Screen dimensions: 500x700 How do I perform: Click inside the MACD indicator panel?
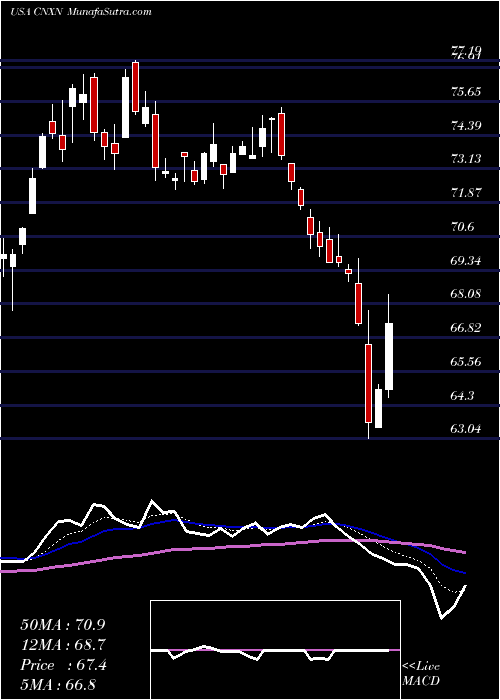click(275, 650)
